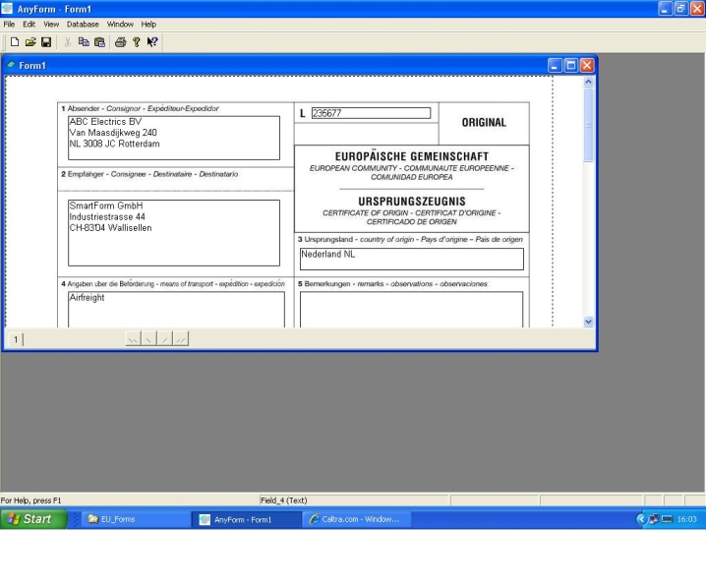Activate the context help arrow icon

pos(154,42)
